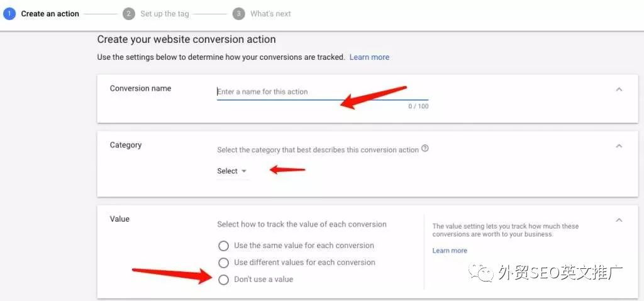Open Learn more link in Value info panel
Image resolution: width=644 pixels, height=301 pixels.
coord(450,251)
